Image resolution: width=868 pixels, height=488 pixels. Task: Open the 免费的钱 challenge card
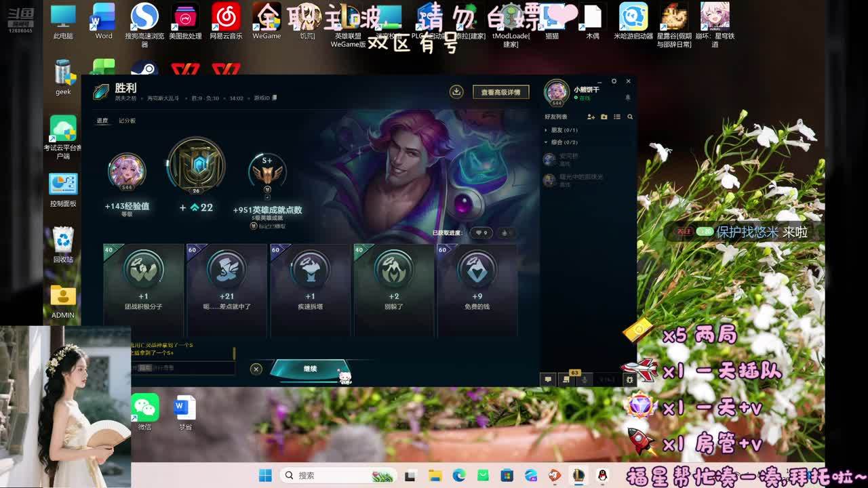point(477,289)
